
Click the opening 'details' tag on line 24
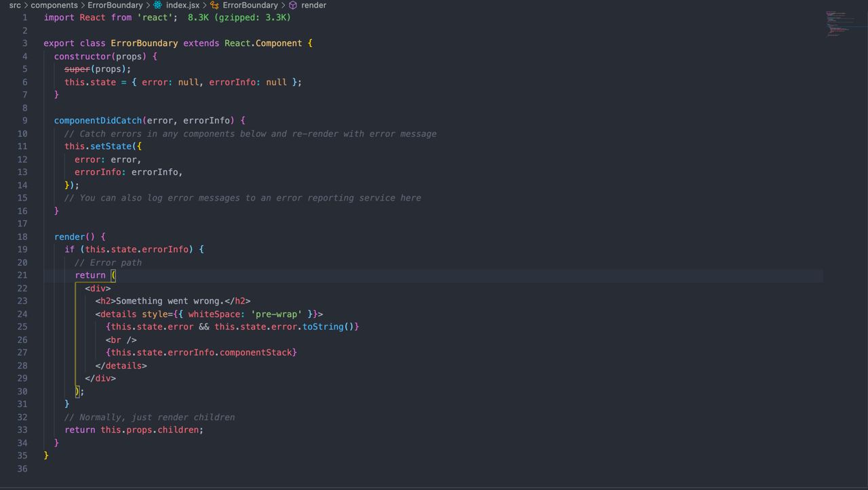pyautogui.click(x=119, y=314)
